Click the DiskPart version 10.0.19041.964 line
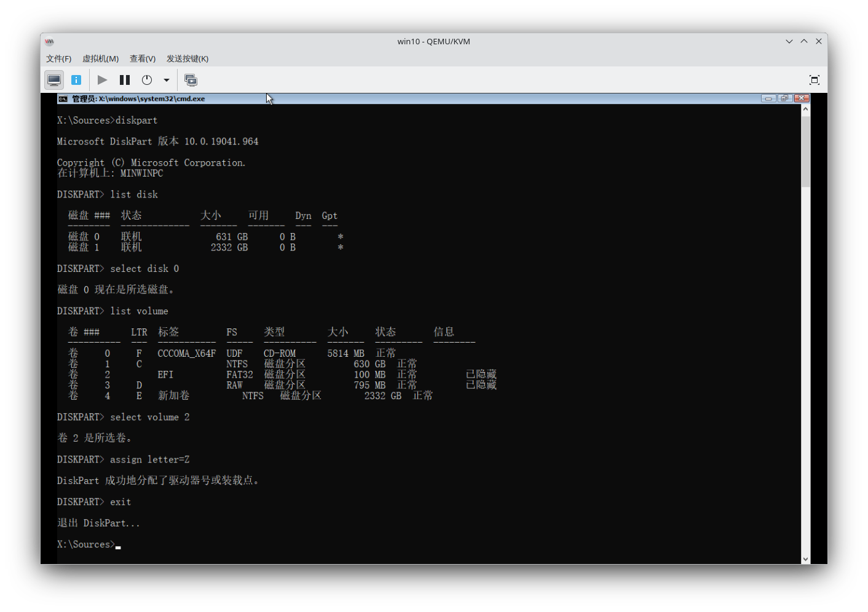The width and height of the screenshot is (868, 612). [x=158, y=141]
